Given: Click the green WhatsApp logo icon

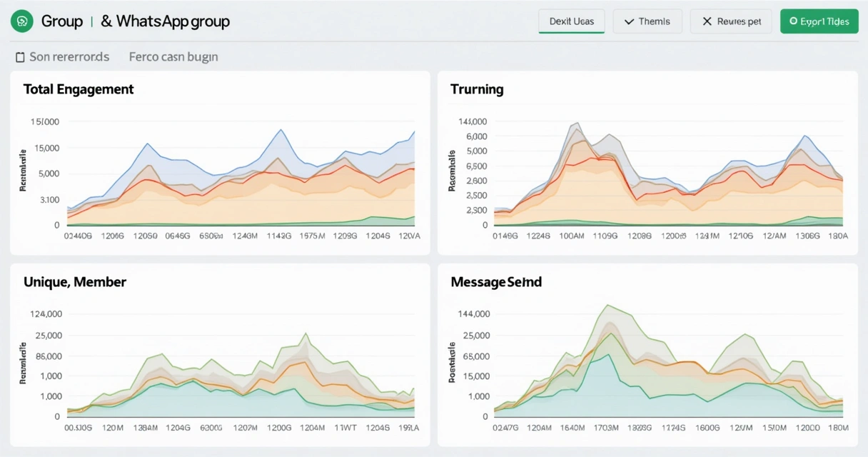Looking at the screenshot, I should tap(22, 21).
